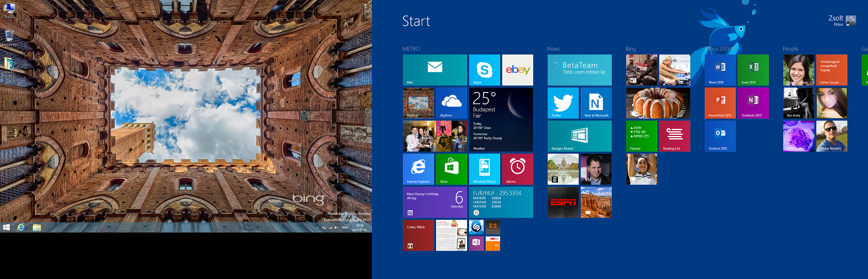Screen dimensions: 868x279
Task: Click the METRO group header
Action: click(411, 49)
